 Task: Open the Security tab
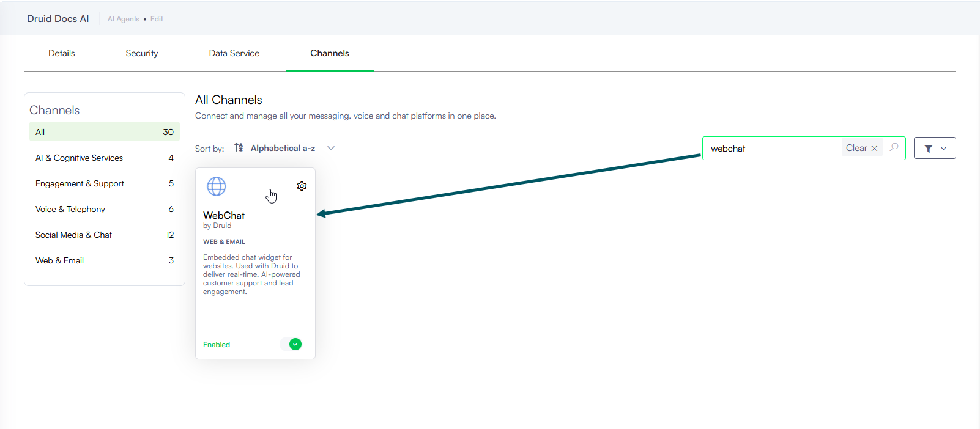tap(142, 53)
